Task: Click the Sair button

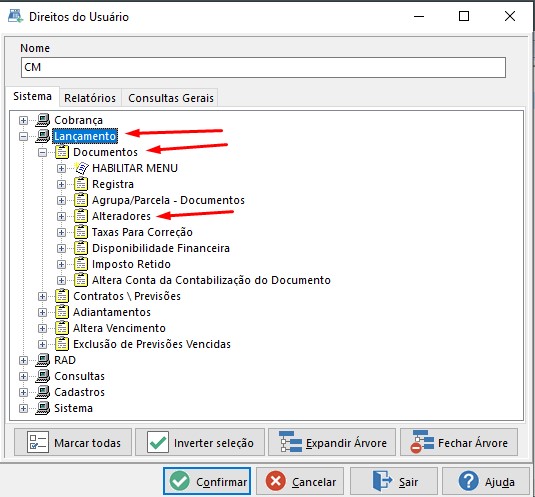Action: [394, 481]
